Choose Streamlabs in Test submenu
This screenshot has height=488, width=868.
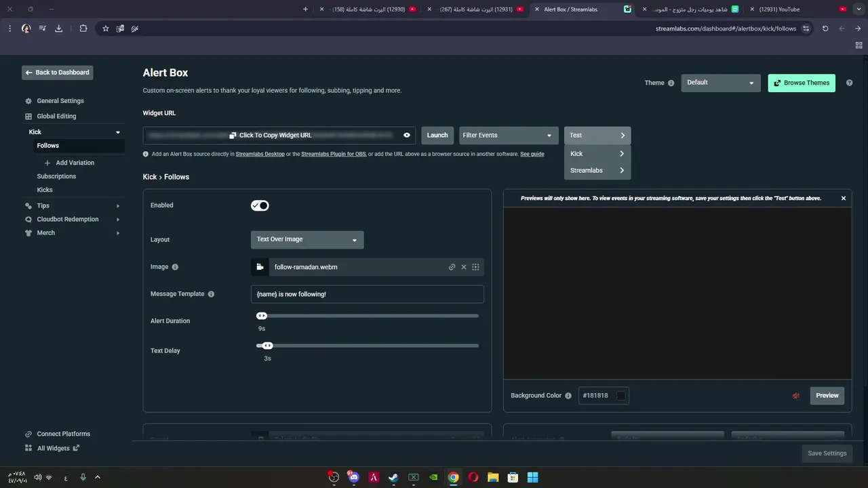(597, 170)
